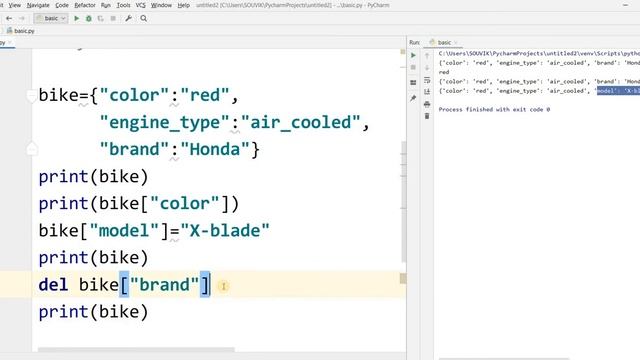Close the editor file tab
Viewport: 640px width, 360px height.
click(x=10, y=42)
